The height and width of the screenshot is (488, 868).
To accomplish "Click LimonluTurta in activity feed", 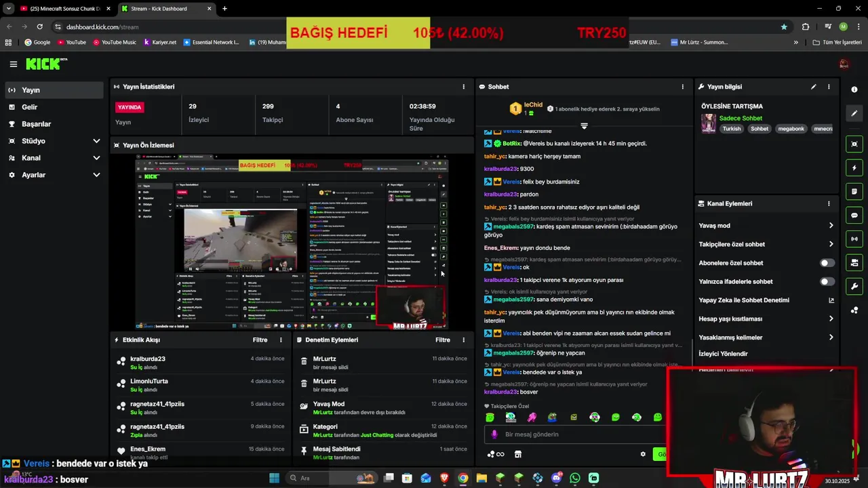I will pos(149,382).
